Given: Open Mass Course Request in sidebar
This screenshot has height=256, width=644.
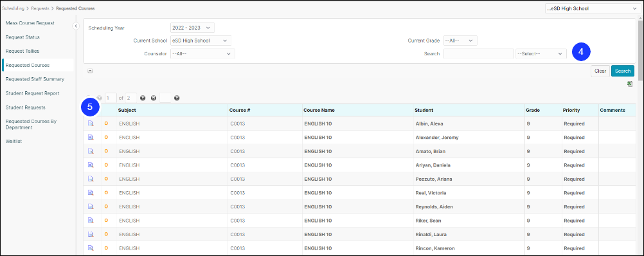Looking at the screenshot, I should click(30, 23).
